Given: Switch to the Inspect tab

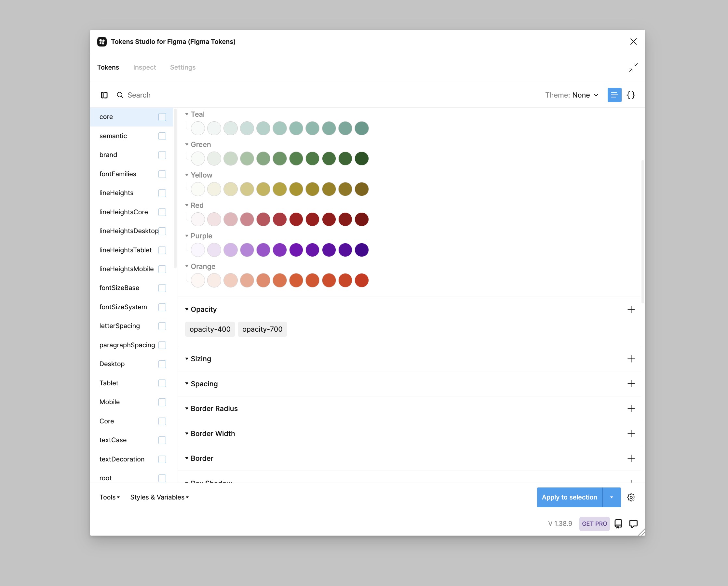Looking at the screenshot, I should point(144,67).
